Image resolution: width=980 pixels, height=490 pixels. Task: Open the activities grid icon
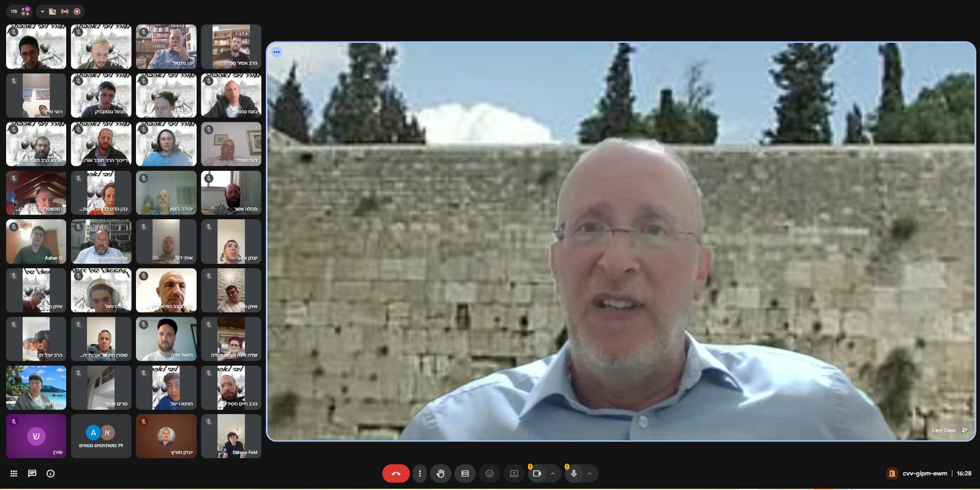click(x=13, y=473)
